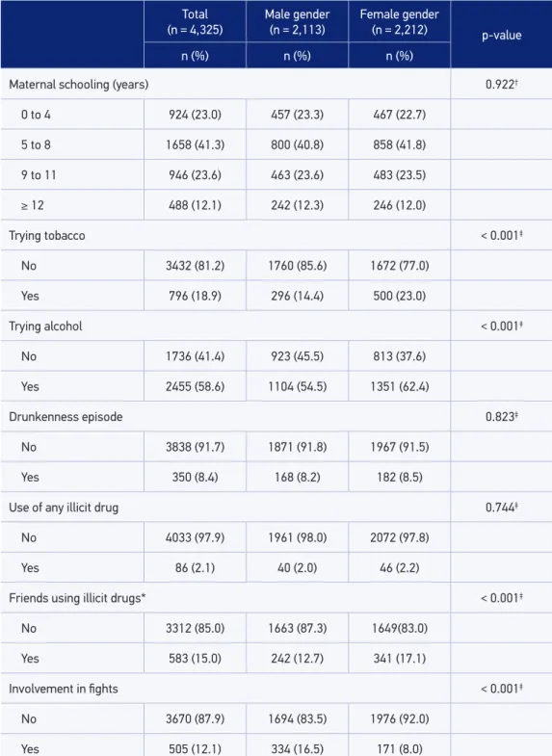Select the Male gender column header

click(297, 22)
